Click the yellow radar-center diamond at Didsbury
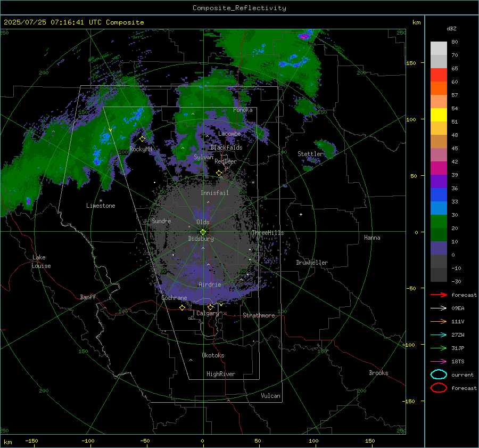Viewport: 479px width, 448px height. click(203, 232)
